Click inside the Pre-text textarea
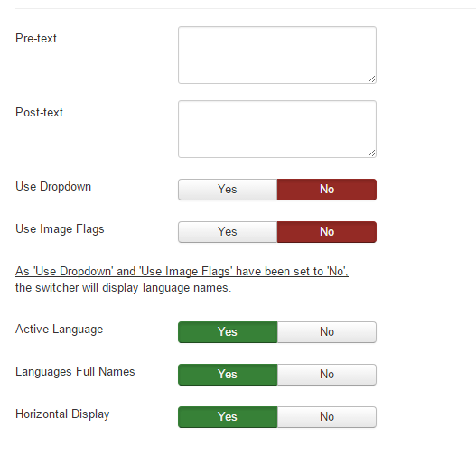Viewport: 476px width, 474px height. [277, 55]
